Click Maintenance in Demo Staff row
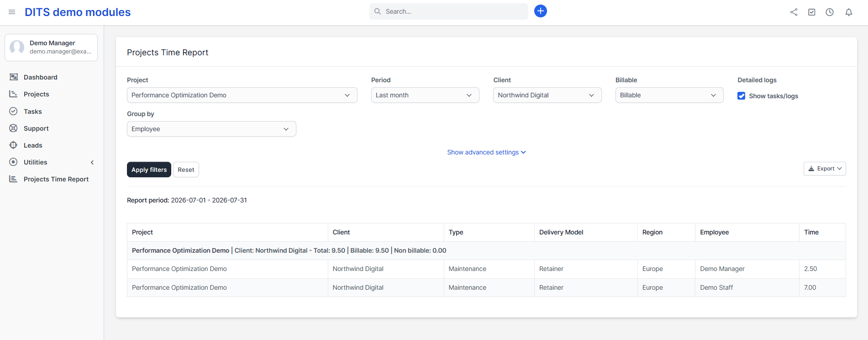Image resolution: width=868 pixels, height=340 pixels. click(x=467, y=287)
